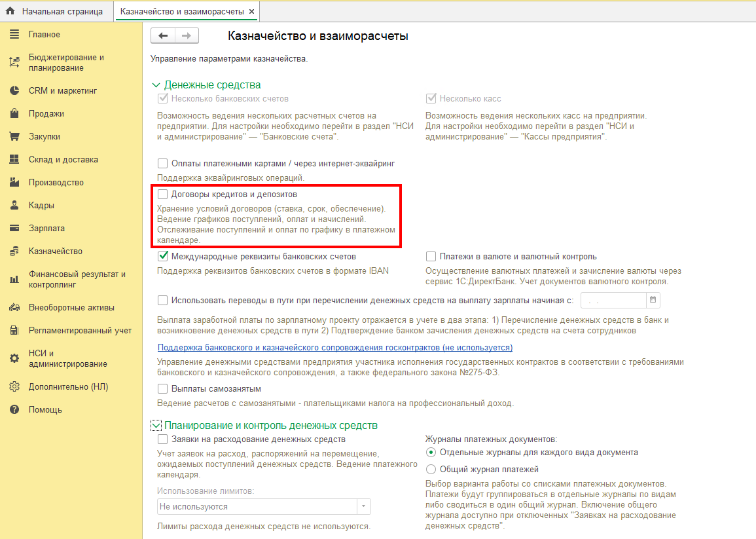The height and width of the screenshot is (539, 756).
Task: Collapse the Денежные средства section
Action: [x=156, y=85]
